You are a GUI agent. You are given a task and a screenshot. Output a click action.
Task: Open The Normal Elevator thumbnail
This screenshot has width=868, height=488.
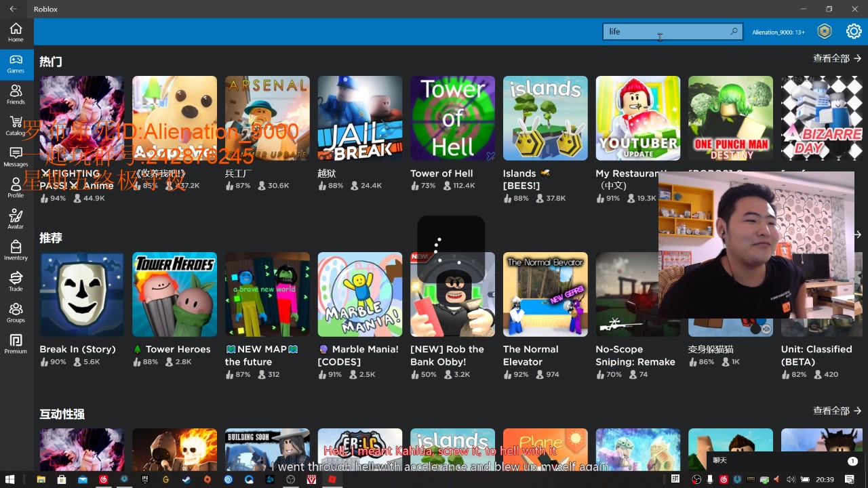pyautogui.click(x=545, y=294)
